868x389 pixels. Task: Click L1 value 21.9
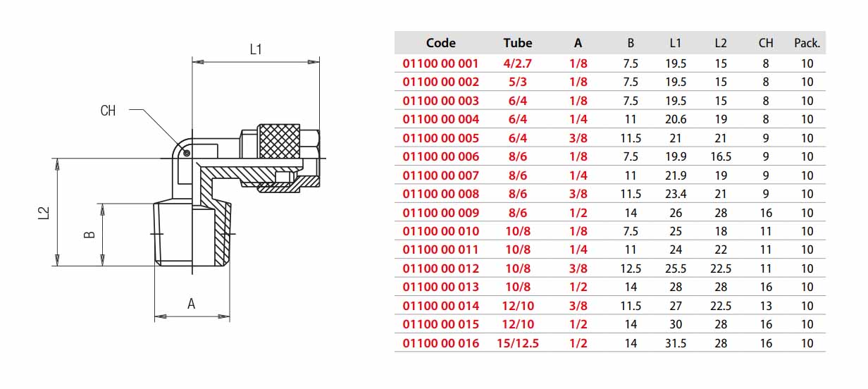pyautogui.click(x=676, y=175)
